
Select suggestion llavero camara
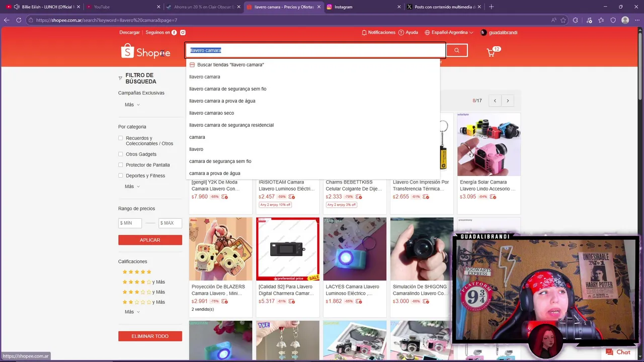coord(313,77)
